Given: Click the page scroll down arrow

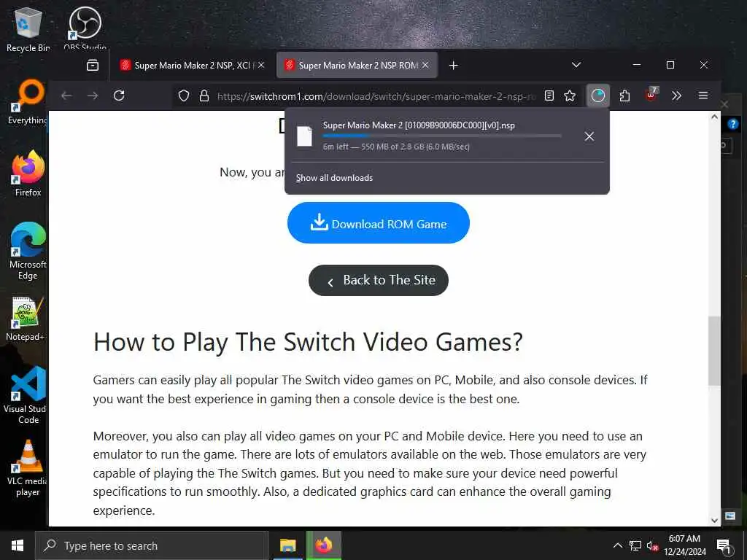Looking at the screenshot, I should pos(714,521).
